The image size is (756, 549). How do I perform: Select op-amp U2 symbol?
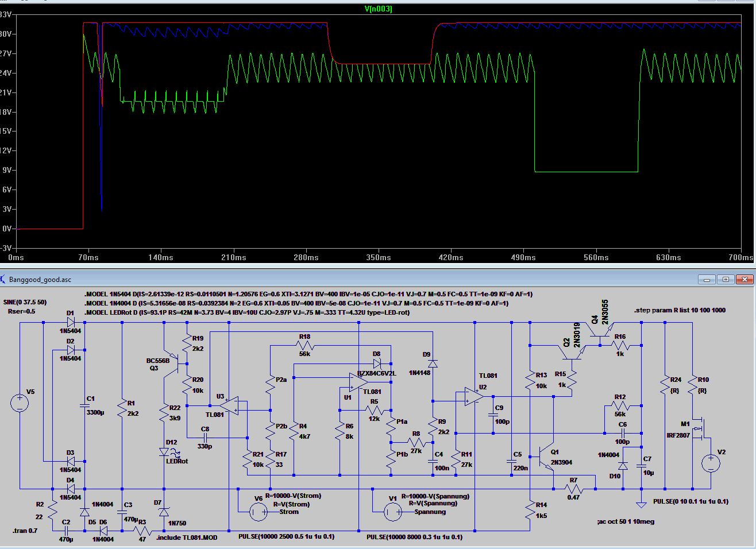(475, 396)
